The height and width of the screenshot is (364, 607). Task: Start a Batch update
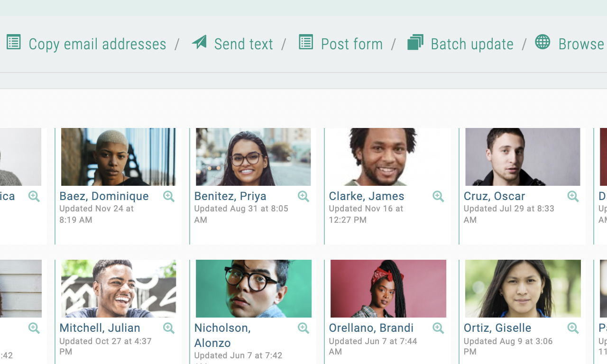[x=472, y=44]
